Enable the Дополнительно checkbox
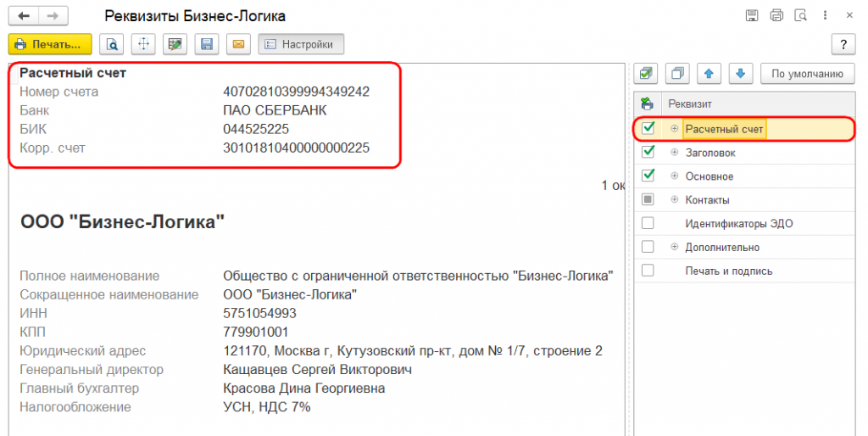This screenshot has height=436, width=868. [x=648, y=247]
